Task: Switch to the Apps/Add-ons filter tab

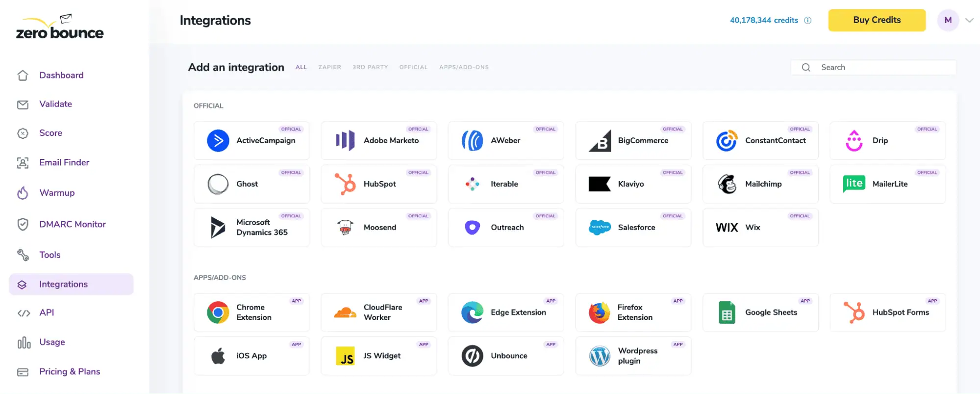Action: click(464, 67)
